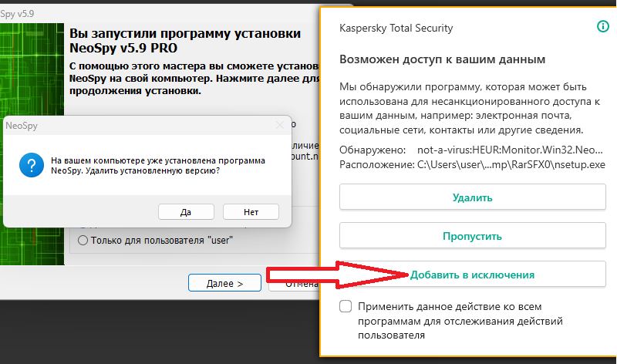The width and height of the screenshot is (617, 364).
Task: Click Kaspersky Total Security title text
Action: tap(396, 28)
